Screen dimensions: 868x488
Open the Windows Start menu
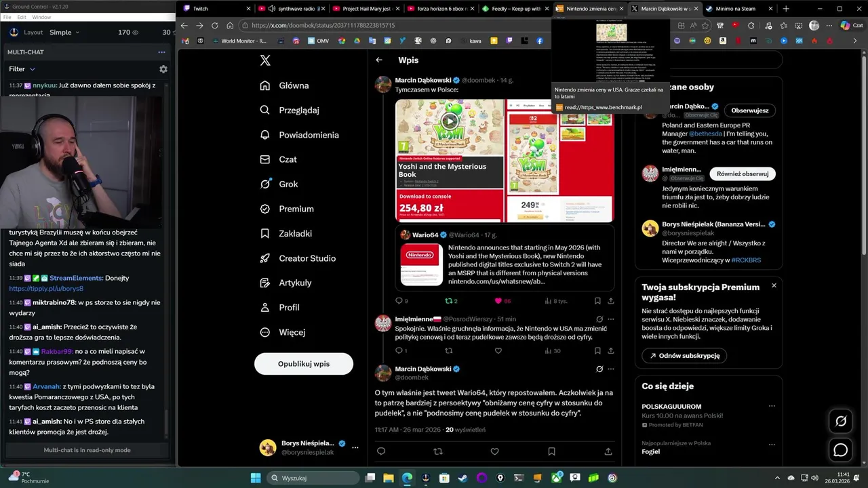[x=256, y=478]
